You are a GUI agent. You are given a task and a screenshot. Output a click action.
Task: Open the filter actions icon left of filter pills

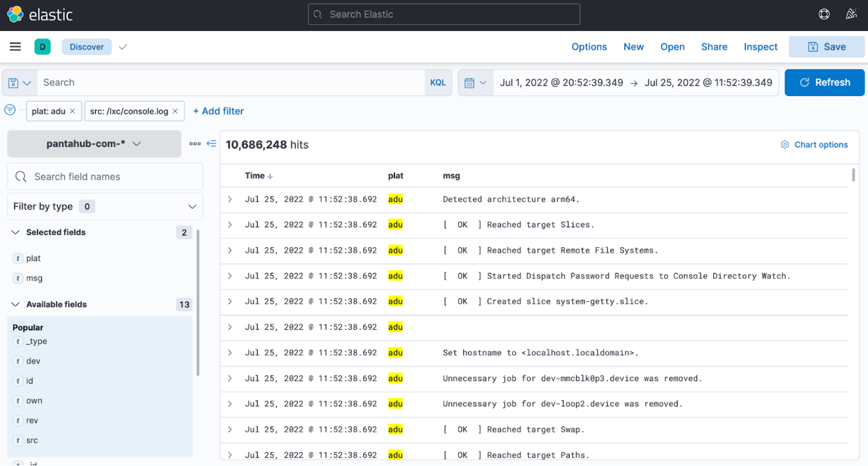(x=10, y=111)
